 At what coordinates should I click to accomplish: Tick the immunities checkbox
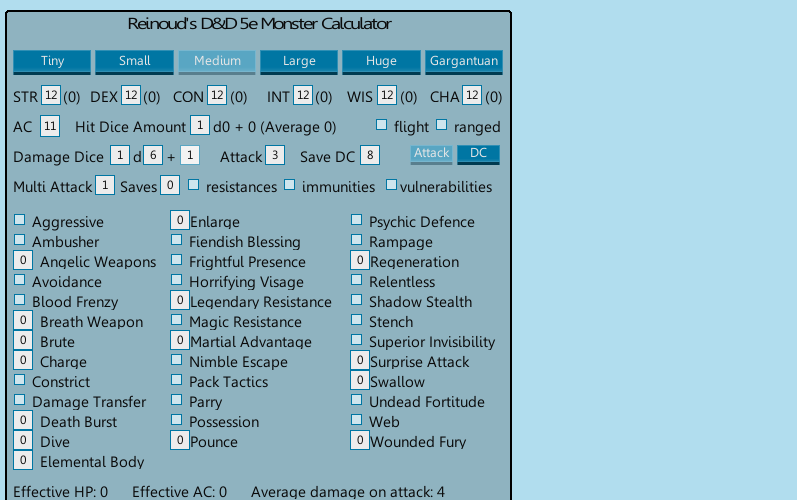(x=289, y=184)
